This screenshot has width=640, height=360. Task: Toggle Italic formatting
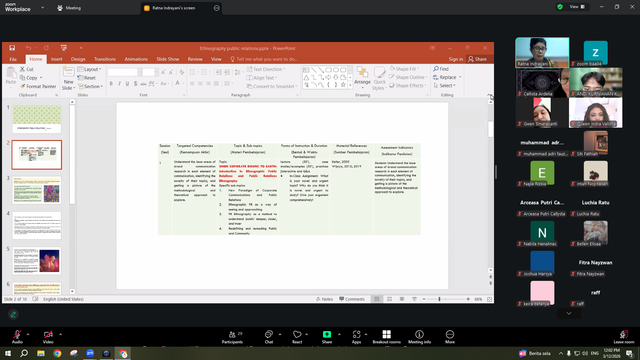pyautogui.click(x=119, y=84)
